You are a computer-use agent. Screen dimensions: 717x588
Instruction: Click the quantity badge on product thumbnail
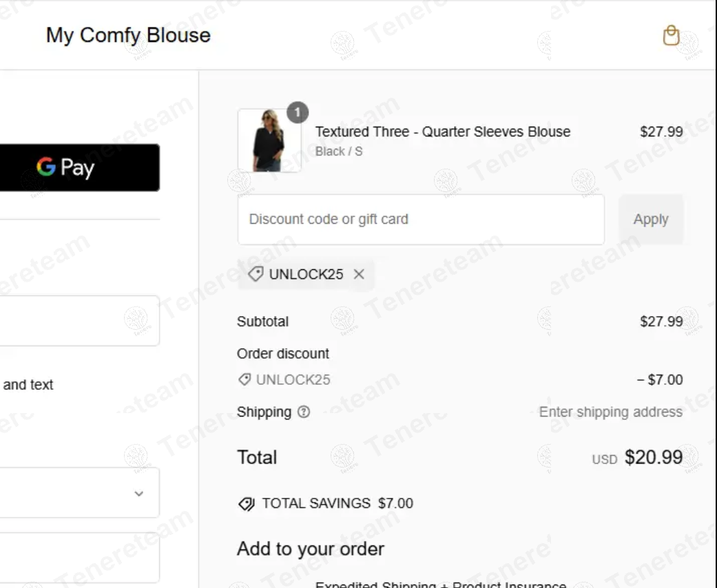(298, 112)
